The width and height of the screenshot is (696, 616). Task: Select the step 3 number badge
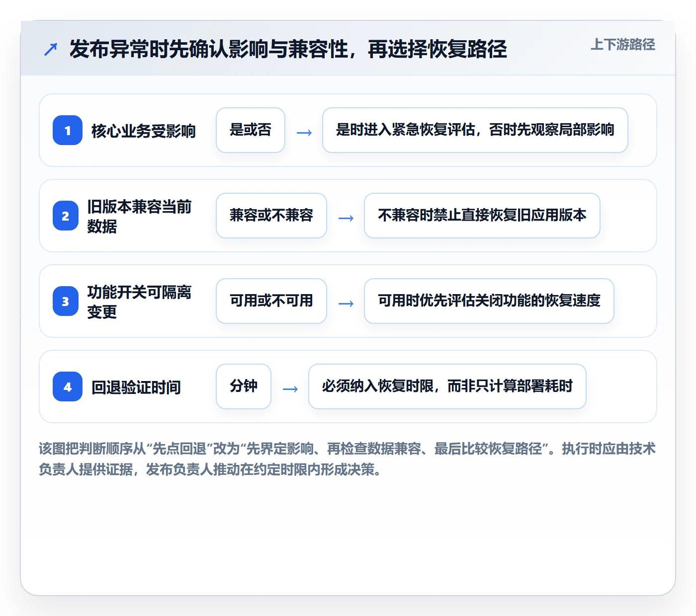click(x=66, y=301)
